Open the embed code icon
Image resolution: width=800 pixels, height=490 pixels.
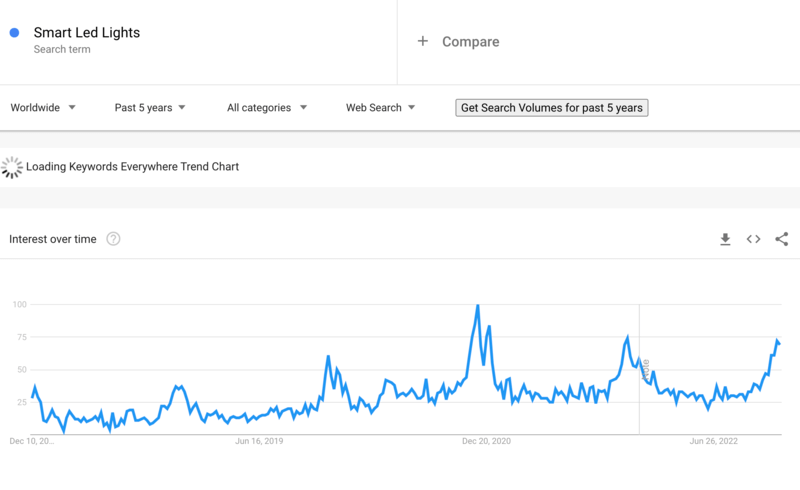pos(753,239)
